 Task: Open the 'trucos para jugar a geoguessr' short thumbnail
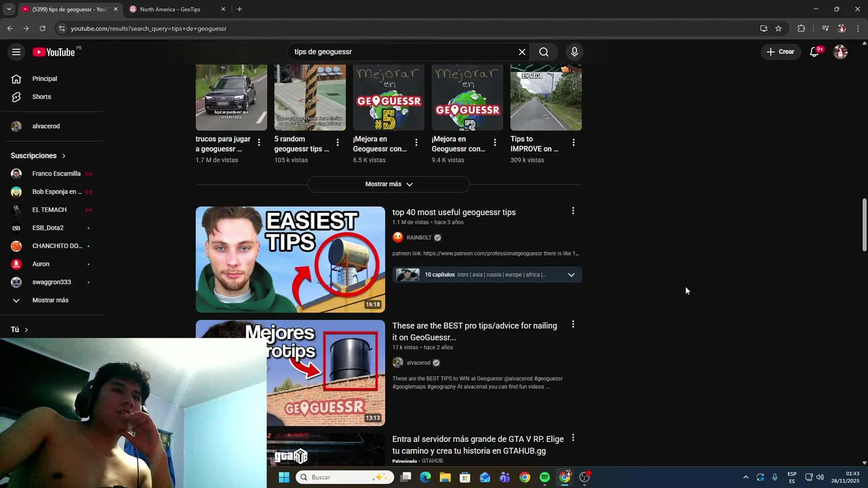231,98
